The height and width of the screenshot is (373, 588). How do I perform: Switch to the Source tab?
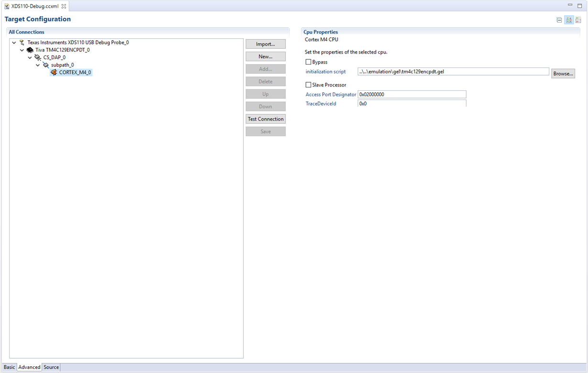(51, 367)
